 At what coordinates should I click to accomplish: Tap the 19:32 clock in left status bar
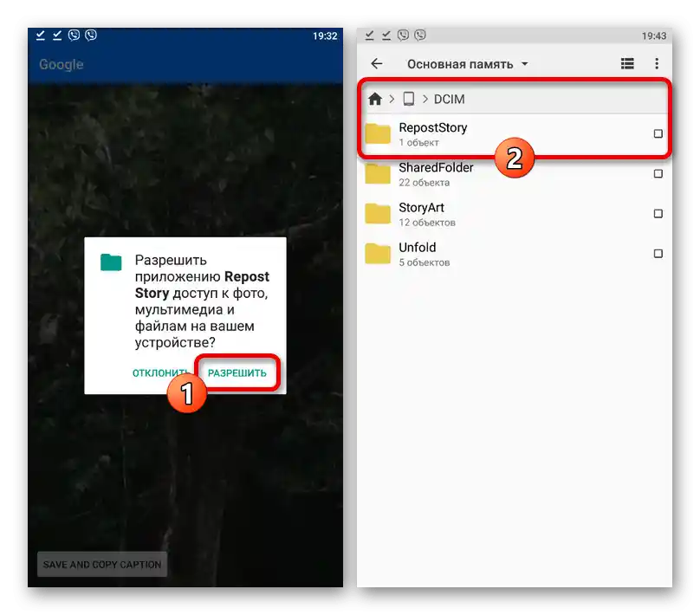coord(325,36)
